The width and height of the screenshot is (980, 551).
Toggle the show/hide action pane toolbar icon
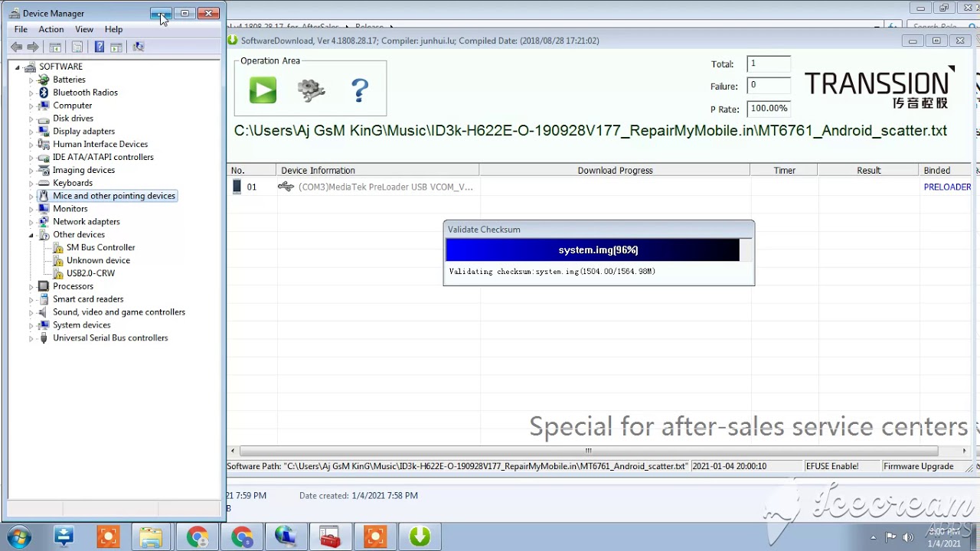coord(116,47)
